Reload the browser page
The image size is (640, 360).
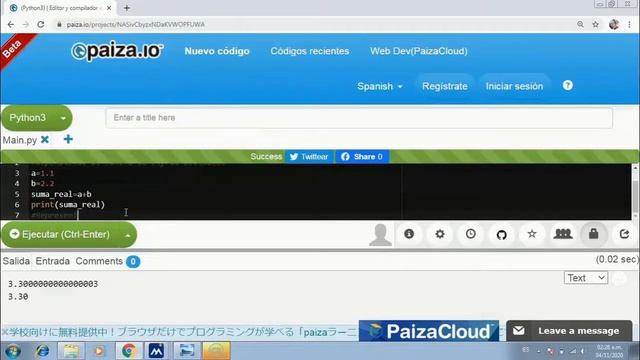click(40, 24)
